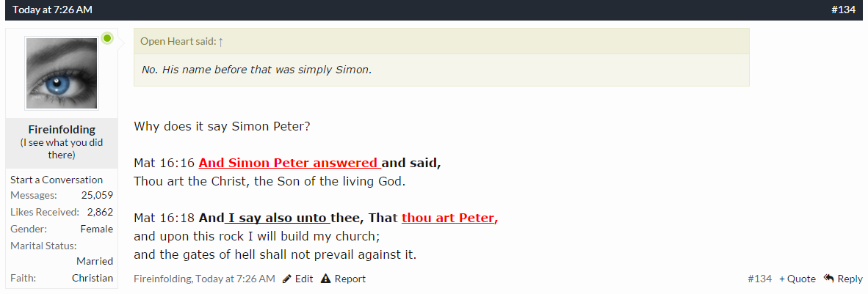The image size is (868, 294).
Task: Follow the red 'thou art Peter,' link
Action: point(449,218)
